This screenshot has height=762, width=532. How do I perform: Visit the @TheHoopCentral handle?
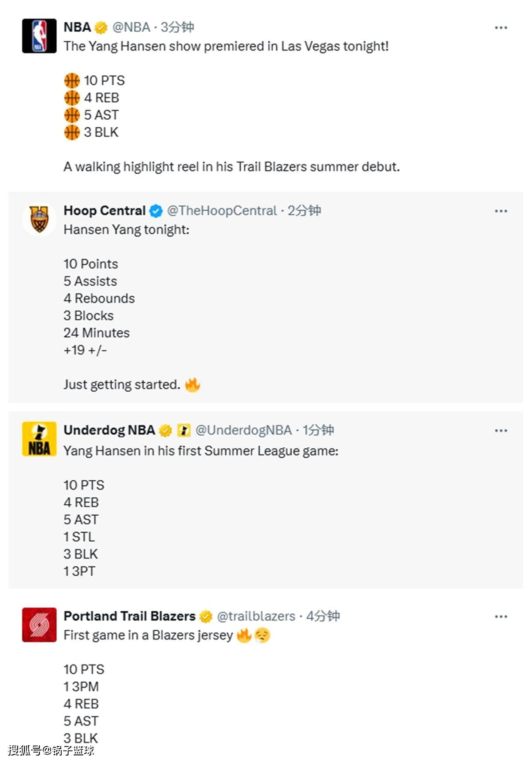(222, 211)
